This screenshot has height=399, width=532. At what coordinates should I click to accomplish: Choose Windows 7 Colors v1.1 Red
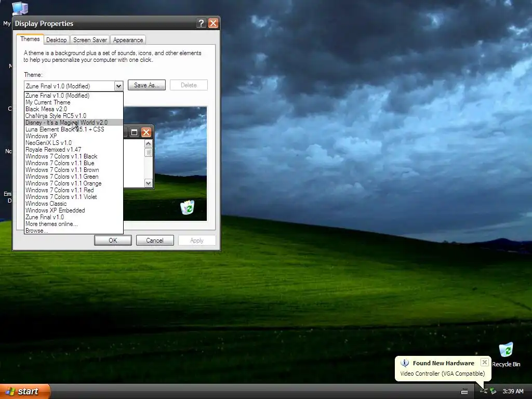tap(74, 190)
